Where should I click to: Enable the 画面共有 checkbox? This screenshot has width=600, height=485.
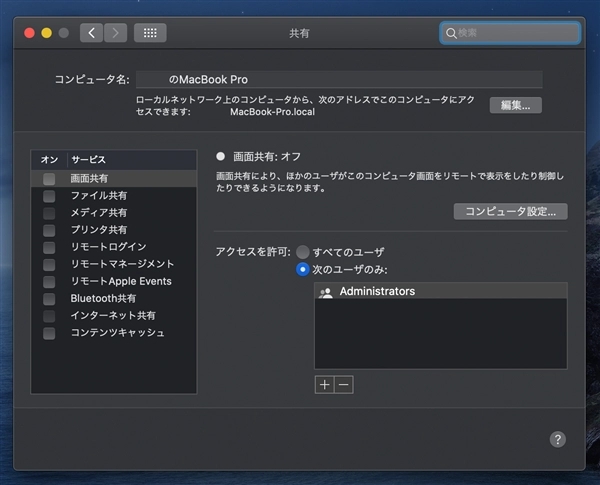[x=49, y=179]
